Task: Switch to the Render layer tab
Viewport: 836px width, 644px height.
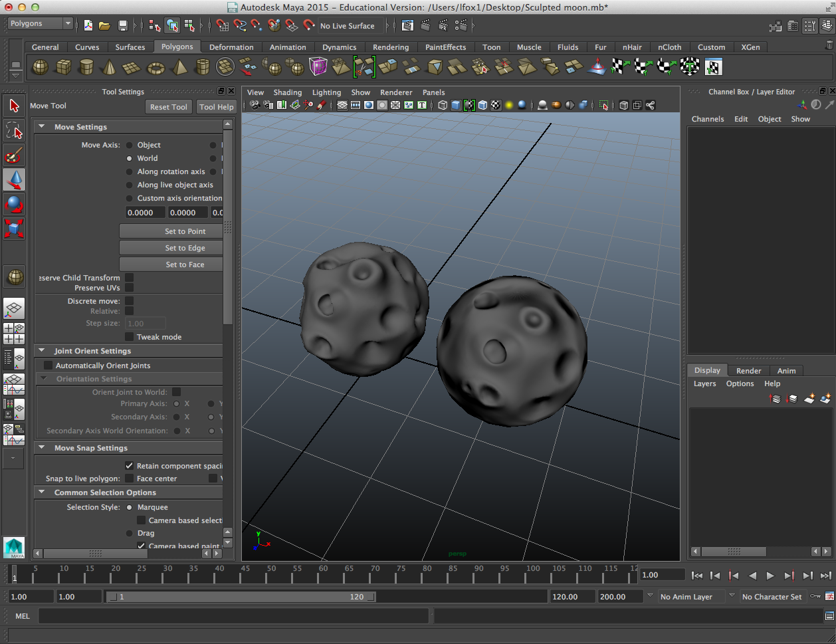Action: pos(749,371)
